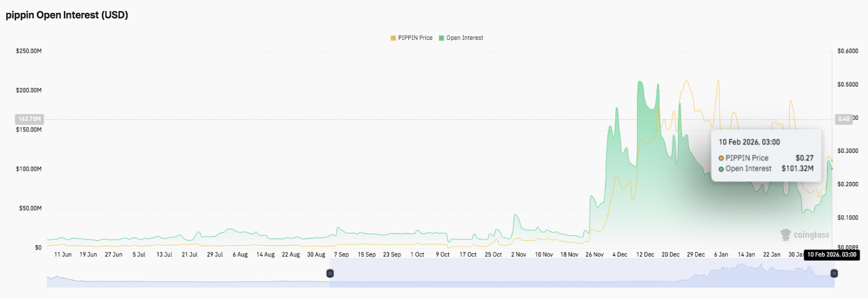Click the yellow PIPPIN Price legend swatch
868x298 pixels.
393,38
